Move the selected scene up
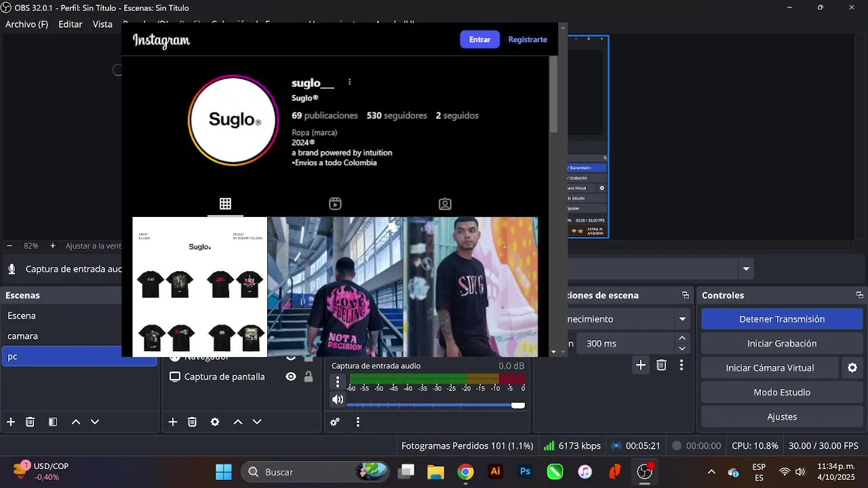The image size is (868, 488). coord(76,422)
